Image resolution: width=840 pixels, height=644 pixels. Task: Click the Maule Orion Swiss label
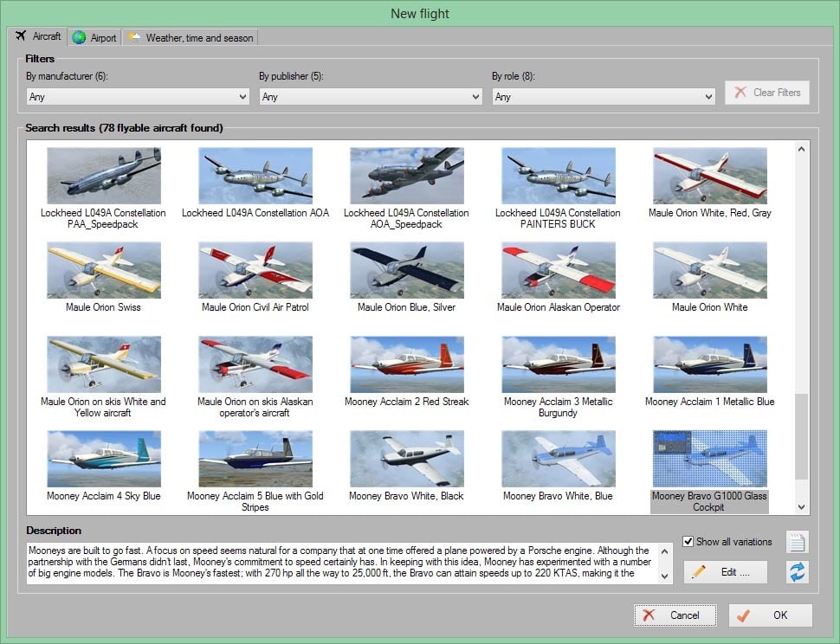(103, 307)
